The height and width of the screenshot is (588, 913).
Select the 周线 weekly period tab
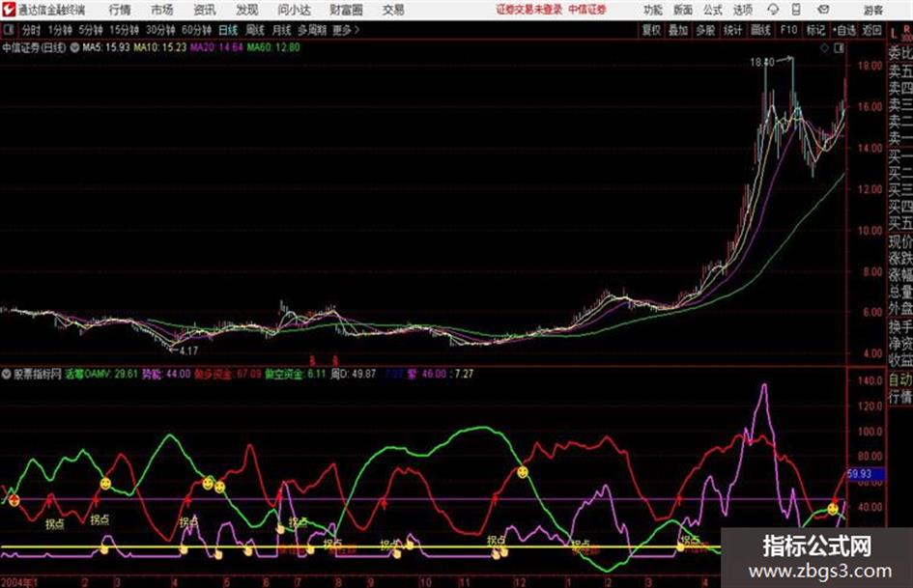click(255, 30)
